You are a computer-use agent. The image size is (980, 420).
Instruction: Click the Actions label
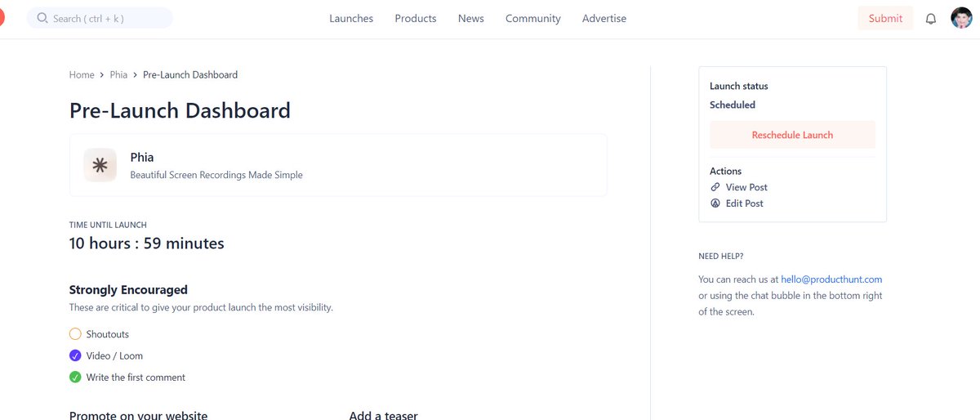[x=726, y=171]
